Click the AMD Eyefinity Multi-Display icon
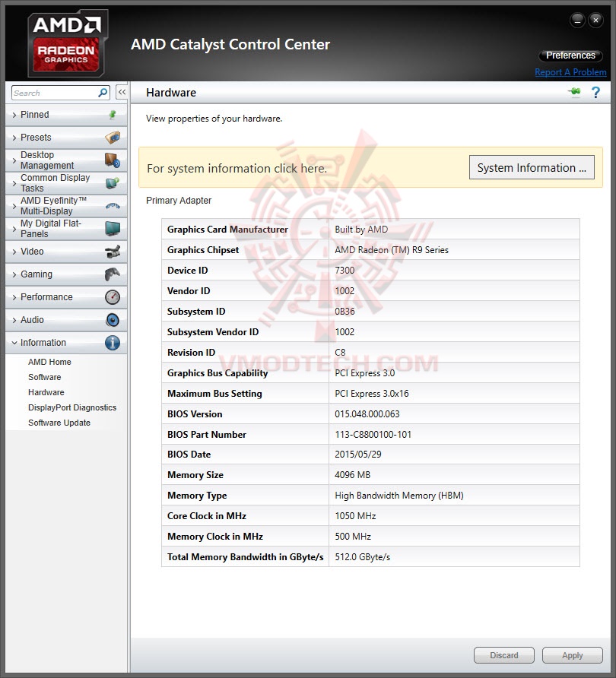Image resolution: width=616 pixels, height=678 pixels. pyautogui.click(x=113, y=206)
